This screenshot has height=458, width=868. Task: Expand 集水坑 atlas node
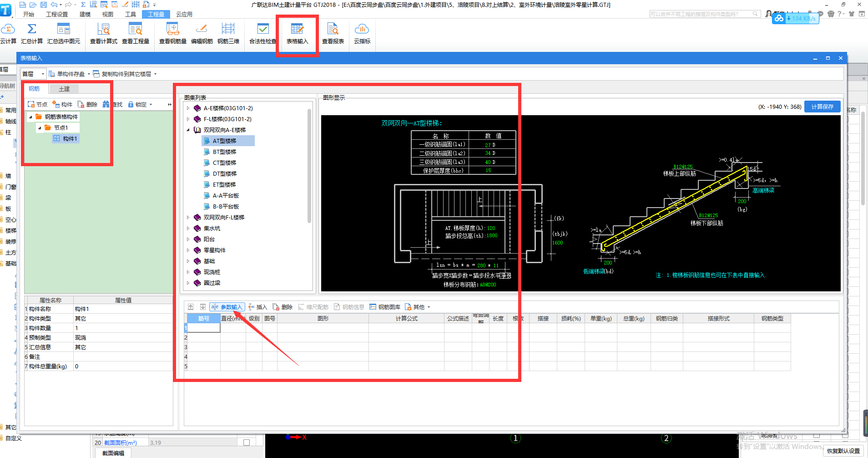pos(188,228)
